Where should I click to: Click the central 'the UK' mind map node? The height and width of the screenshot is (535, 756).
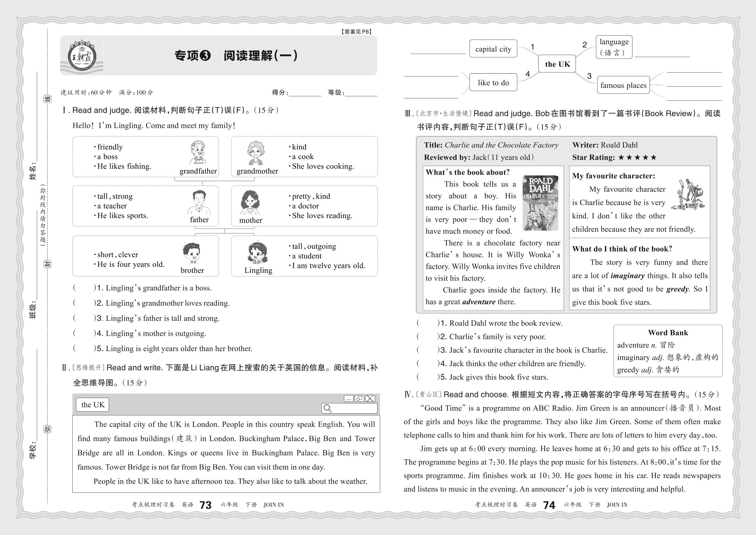557,64
